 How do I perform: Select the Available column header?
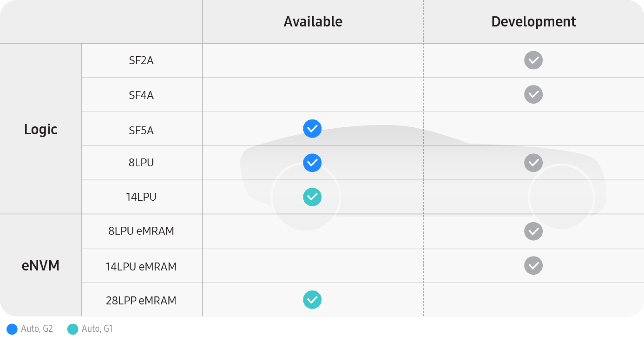[x=313, y=22]
